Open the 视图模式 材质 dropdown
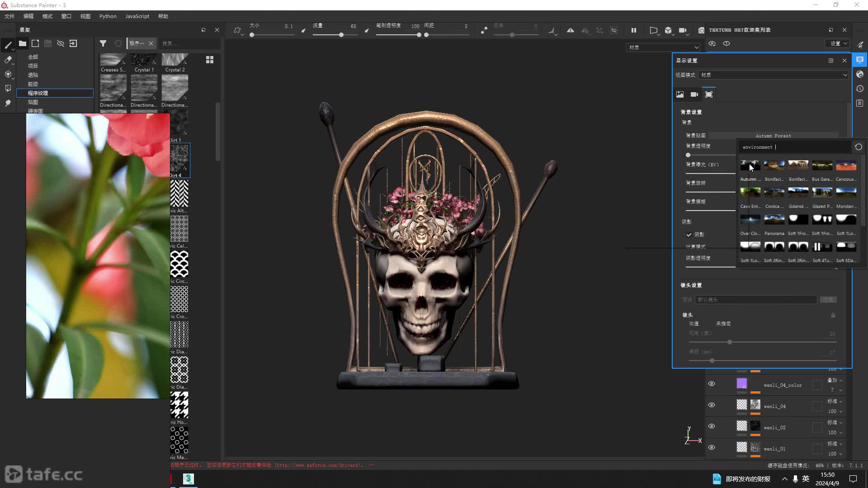868x488 pixels. (774, 75)
